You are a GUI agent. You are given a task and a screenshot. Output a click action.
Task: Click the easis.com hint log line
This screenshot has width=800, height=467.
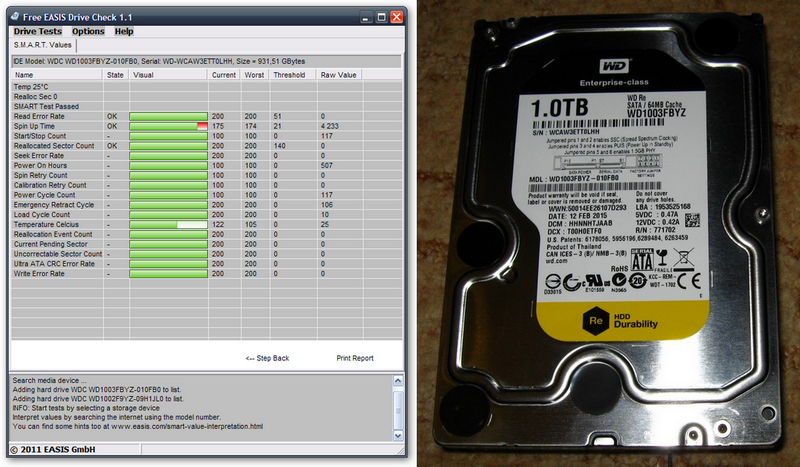(x=138, y=427)
